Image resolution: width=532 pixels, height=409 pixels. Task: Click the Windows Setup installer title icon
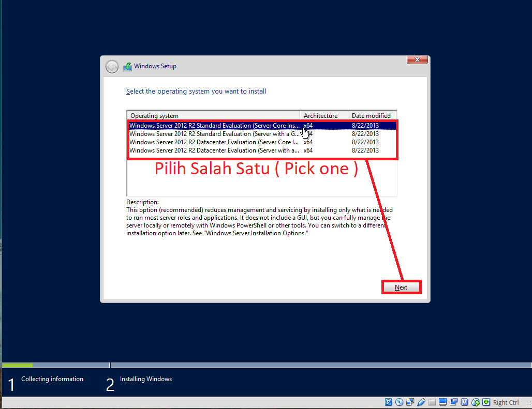pos(127,66)
